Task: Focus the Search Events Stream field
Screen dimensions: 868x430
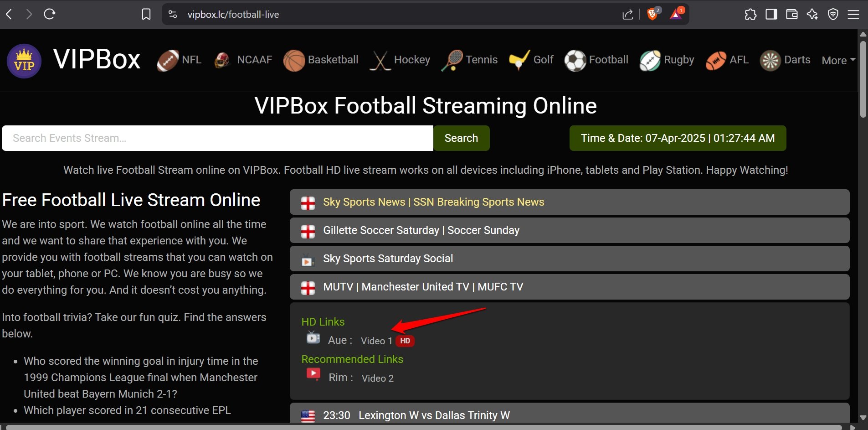Action: [x=217, y=138]
